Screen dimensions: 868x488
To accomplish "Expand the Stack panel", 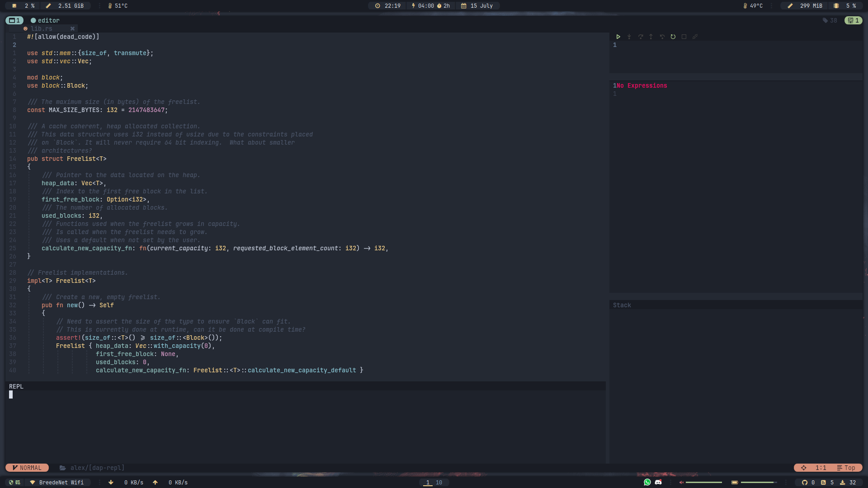I will pyautogui.click(x=622, y=305).
